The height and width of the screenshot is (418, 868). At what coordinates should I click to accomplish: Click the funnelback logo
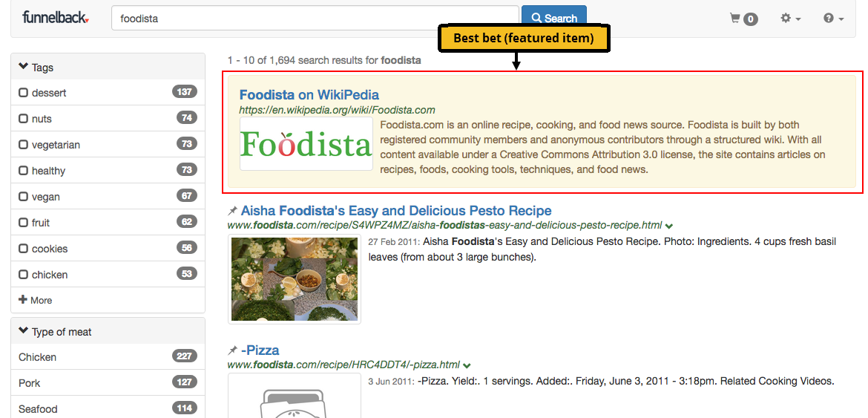[x=56, y=17]
